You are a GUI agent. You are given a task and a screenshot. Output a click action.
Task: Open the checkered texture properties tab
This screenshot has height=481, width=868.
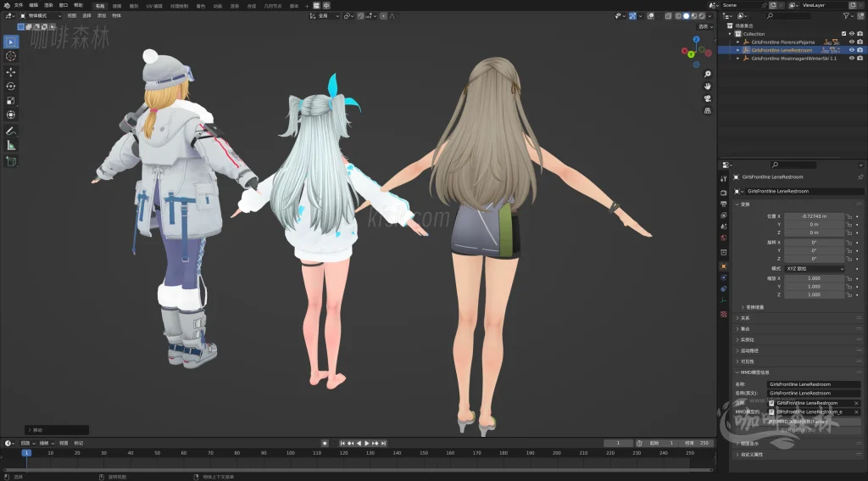[x=724, y=314]
